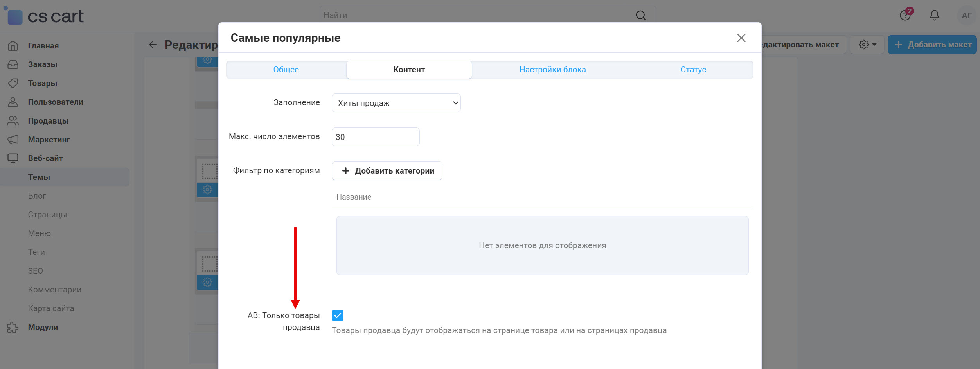Enable the АВ: Только товары продавца checkbox
The width and height of the screenshot is (980, 369).
[x=338, y=315]
